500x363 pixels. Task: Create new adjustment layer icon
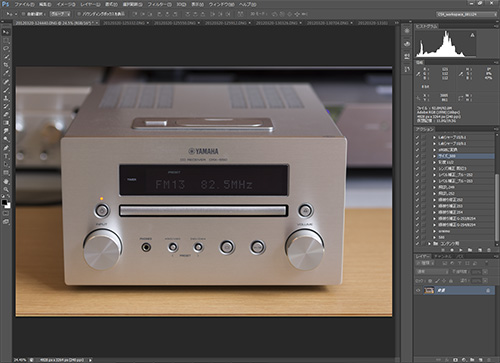(464, 360)
